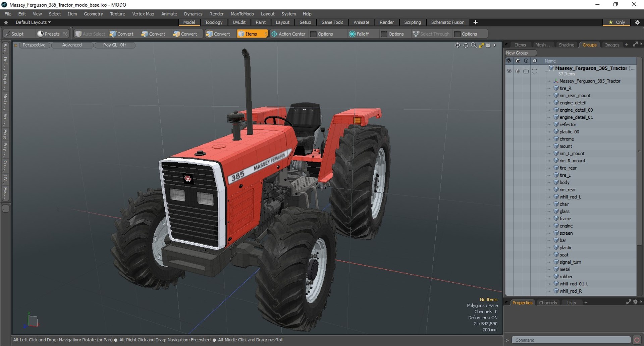Open the Falloff menu
Screen dimensions: 644x346
[359, 34]
